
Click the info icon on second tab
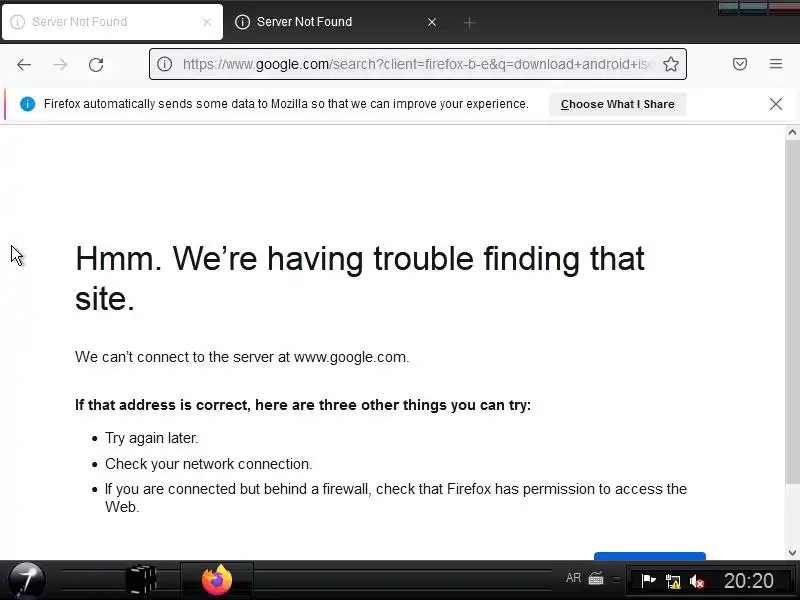point(242,22)
